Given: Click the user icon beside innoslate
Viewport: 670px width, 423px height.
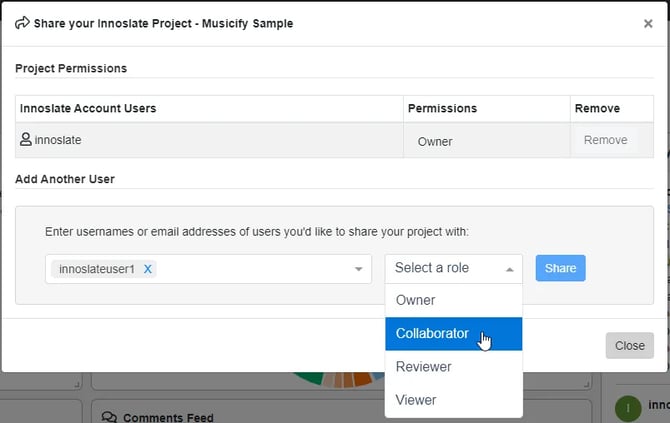Looking at the screenshot, I should pos(26,139).
